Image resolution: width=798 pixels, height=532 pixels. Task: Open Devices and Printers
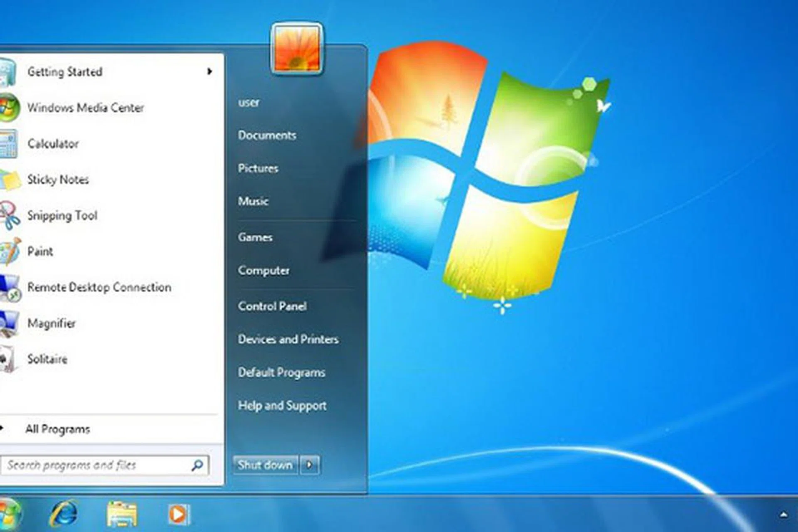[x=288, y=339]
